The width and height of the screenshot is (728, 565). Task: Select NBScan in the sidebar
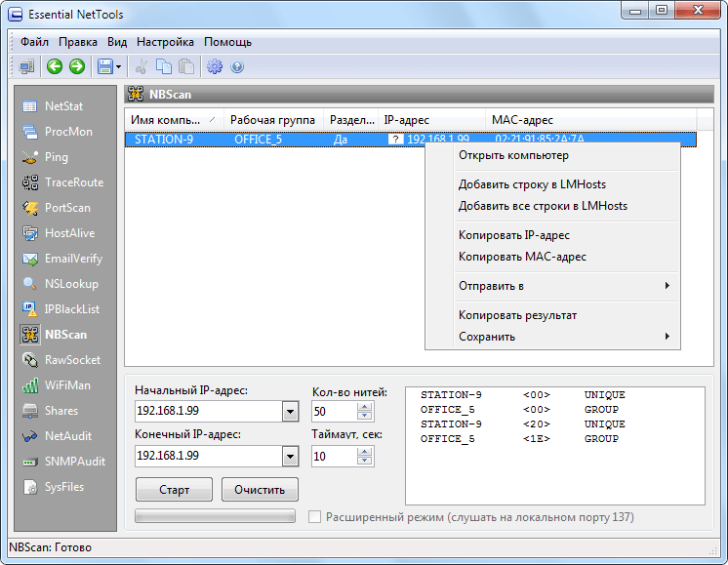pyautogui.click(x=54, y=335)
